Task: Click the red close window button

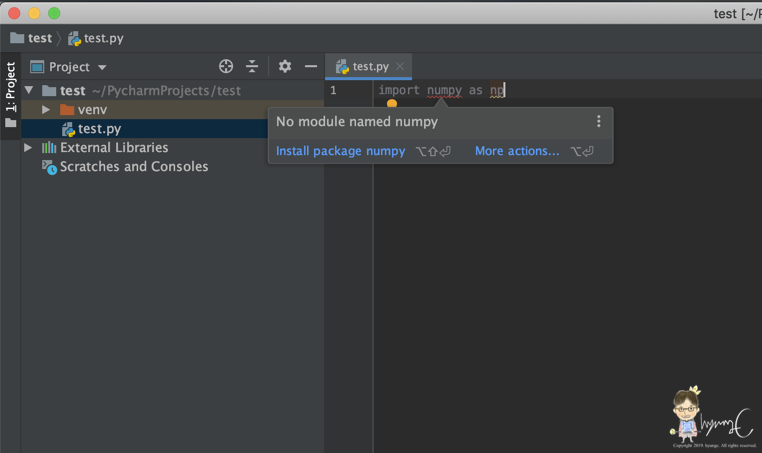Action: pos(14,13)
